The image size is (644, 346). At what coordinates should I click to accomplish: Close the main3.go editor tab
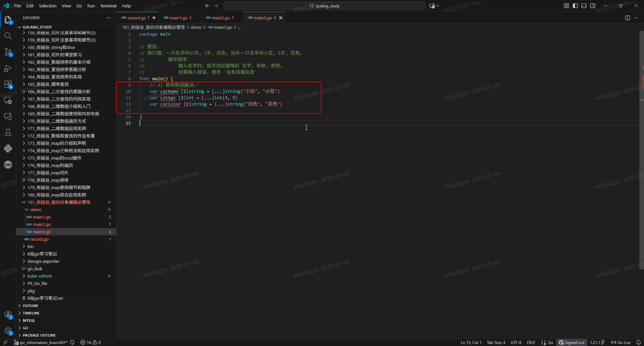click(x=281, y=18)
